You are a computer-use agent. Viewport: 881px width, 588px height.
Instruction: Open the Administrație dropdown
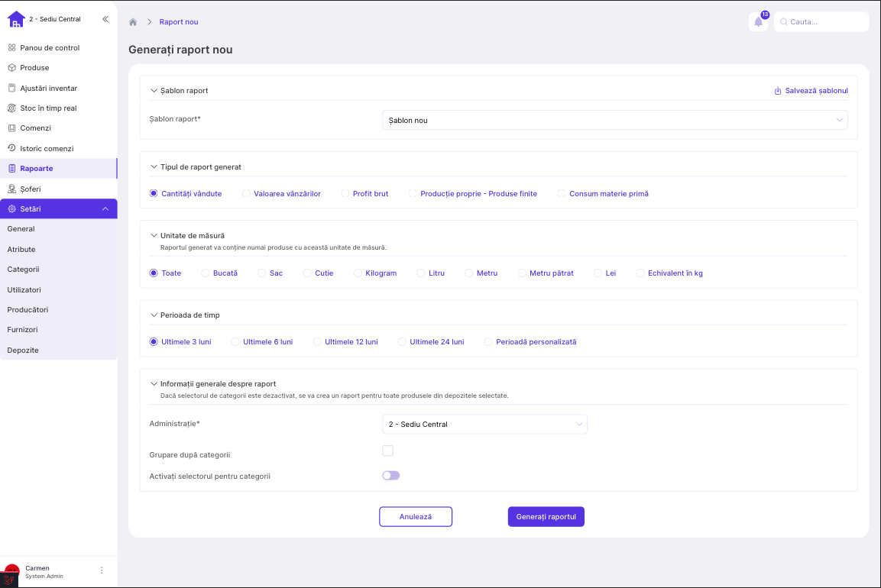pyautogui.click(x=484, y=424)
